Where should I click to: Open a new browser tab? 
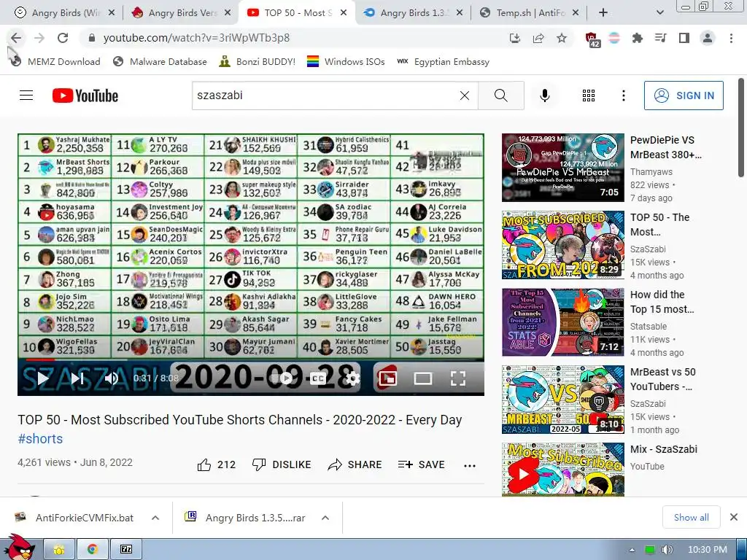[603, 13]
